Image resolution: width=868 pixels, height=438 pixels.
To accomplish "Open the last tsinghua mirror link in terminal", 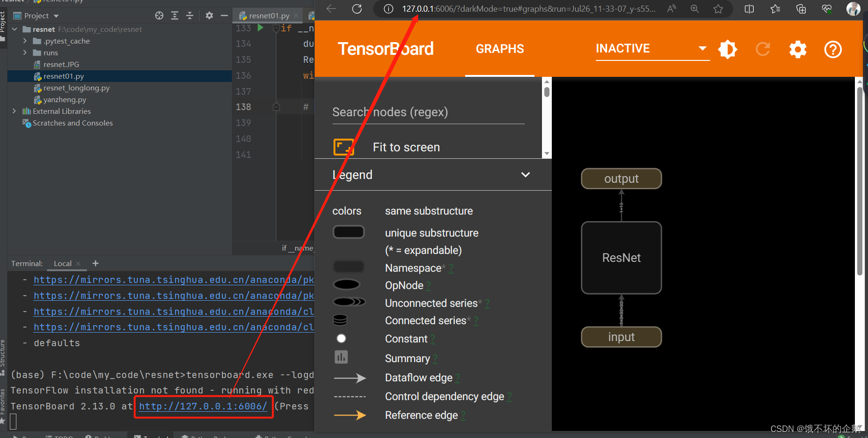I will tap(174, 327).
